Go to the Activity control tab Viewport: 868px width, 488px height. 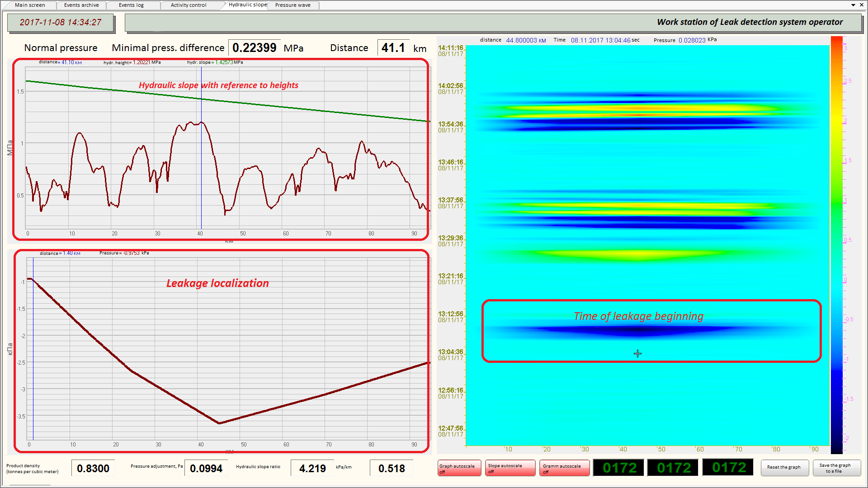point(188,5)
